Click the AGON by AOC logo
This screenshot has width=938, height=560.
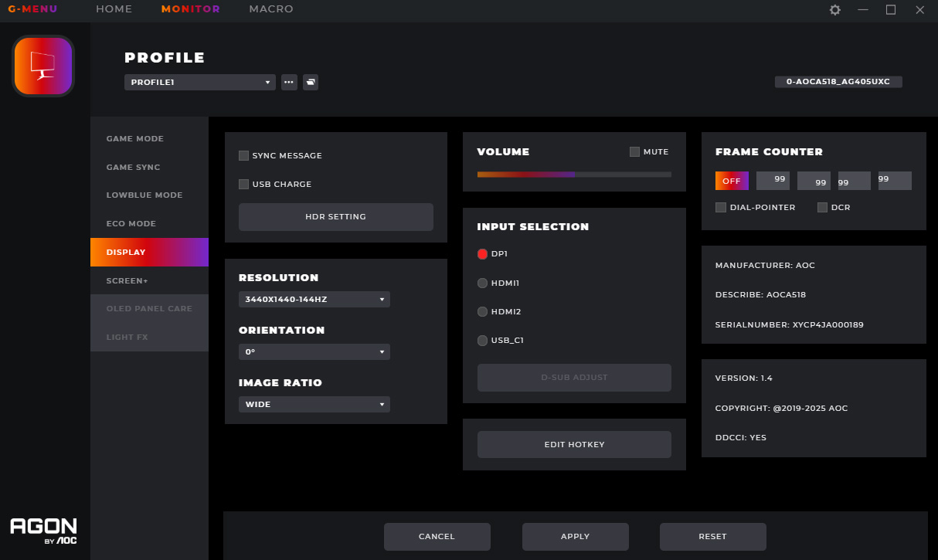pos(43,531)
